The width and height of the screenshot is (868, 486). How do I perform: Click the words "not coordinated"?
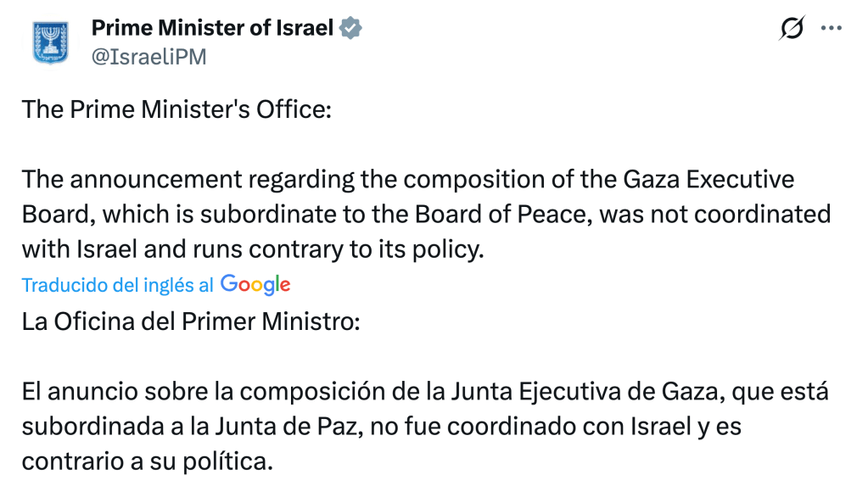(736, 214)
